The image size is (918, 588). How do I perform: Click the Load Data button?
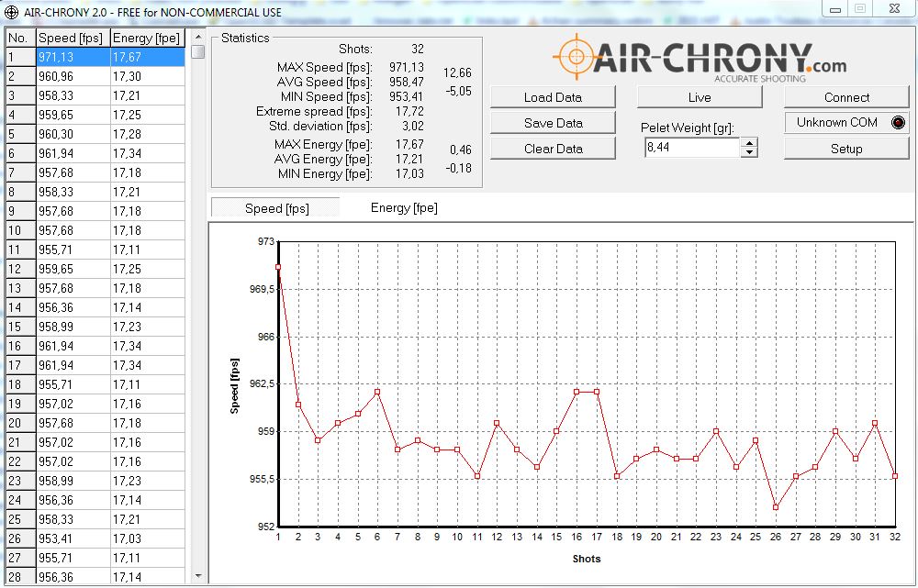553,97
